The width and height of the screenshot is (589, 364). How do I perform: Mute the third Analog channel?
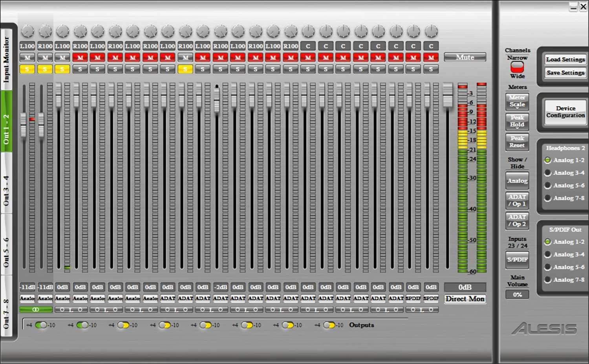[x=62, y=58]
